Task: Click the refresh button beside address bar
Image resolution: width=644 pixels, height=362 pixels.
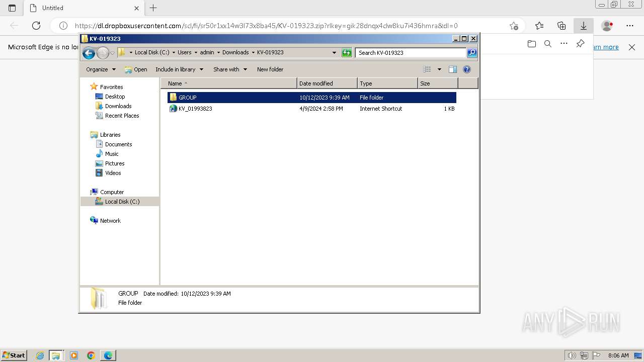Action: click(347, 52)
